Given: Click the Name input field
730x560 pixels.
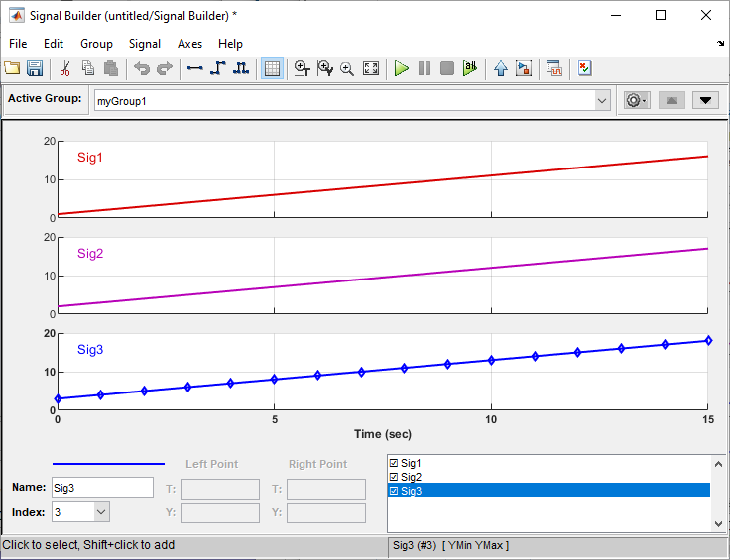Looking at the screenshot, I should point(102,487).
